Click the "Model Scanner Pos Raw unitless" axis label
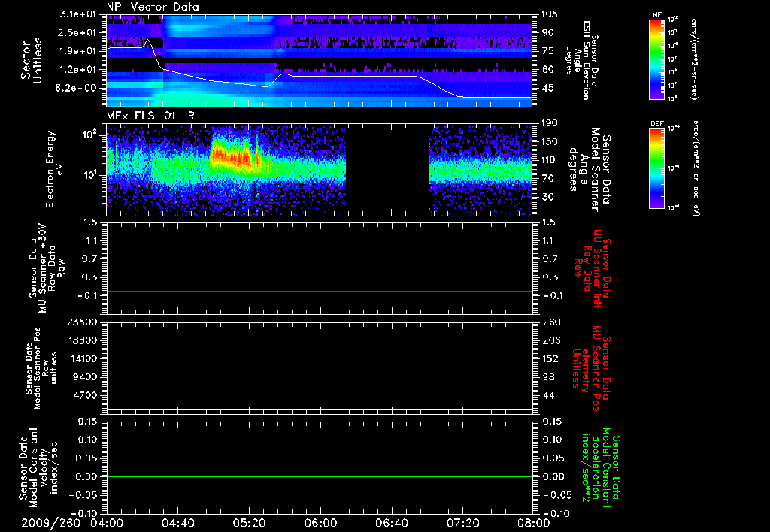770x532 pixels. tap(41, 368)
